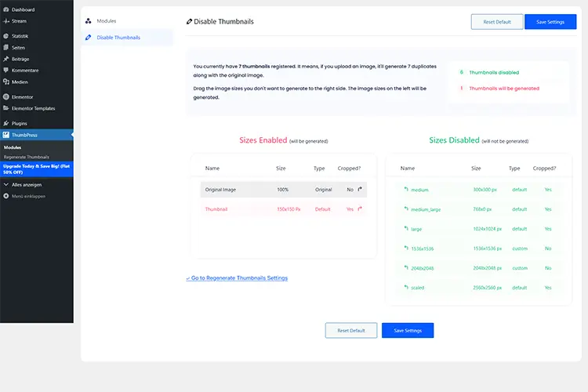This screenshot has height=392, width=588.
Task: Click the bottom Save Settings button
Action: pos(408,331)
